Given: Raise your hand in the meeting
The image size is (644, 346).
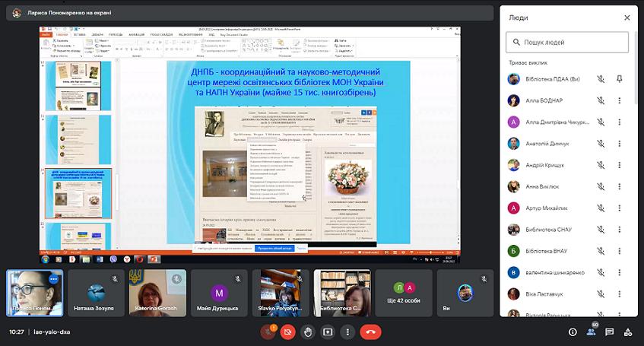Looking at the screenshot, I should (x=308, y=332).
